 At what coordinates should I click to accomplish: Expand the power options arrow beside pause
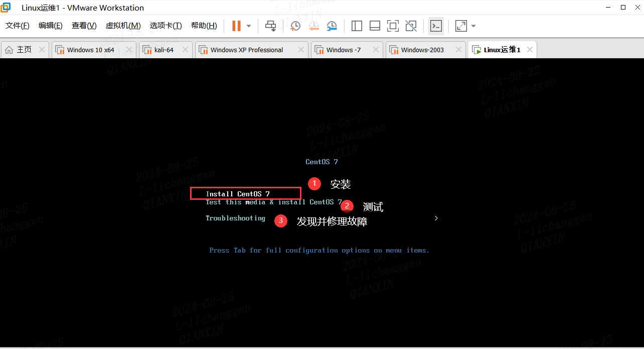(x=249, y=26)
